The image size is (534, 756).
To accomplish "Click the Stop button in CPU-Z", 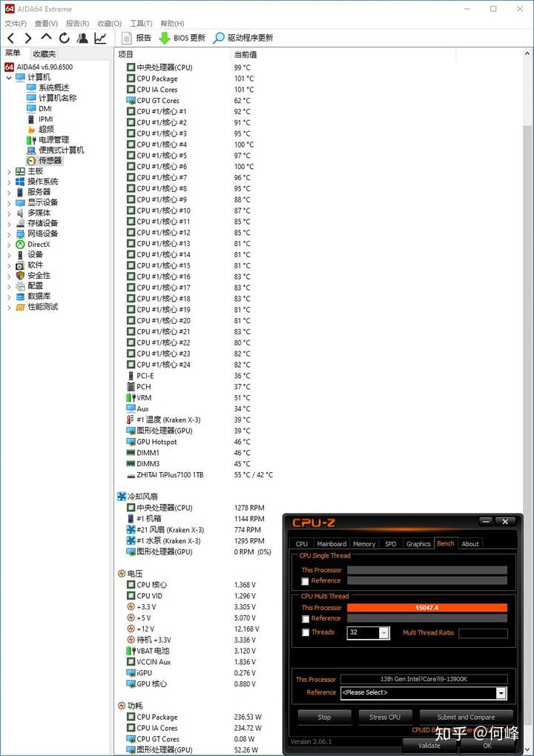I will pos(324,717).
